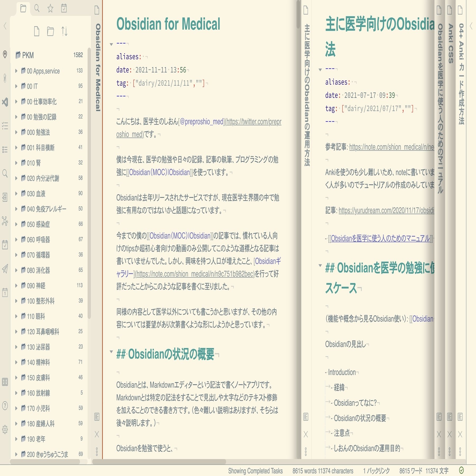Open more options for 主に医学向け pane

coord(306,452)
